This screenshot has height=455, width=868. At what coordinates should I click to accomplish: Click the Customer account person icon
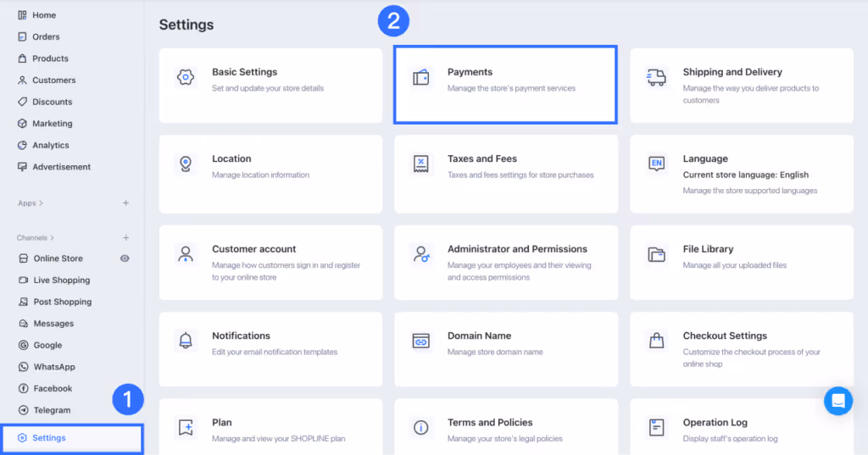pos(186,254)
